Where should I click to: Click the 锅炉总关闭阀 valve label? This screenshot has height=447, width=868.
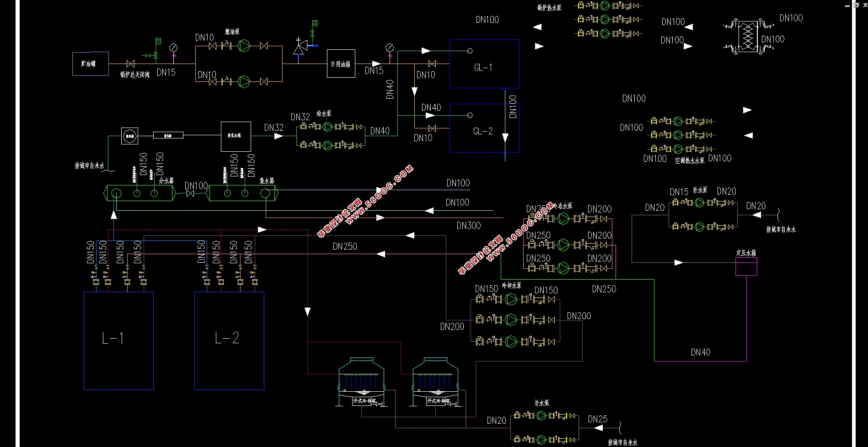coord(135,74)
